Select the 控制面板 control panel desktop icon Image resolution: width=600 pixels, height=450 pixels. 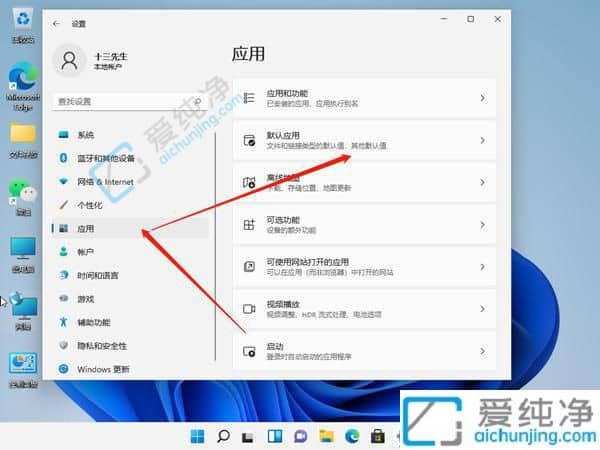pyautogui.click(x=23, y=370)
